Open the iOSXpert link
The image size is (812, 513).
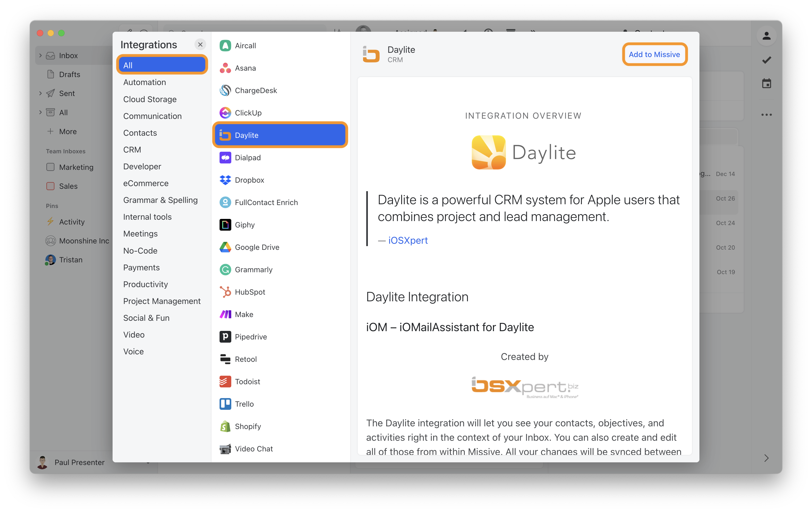[408, 240]
